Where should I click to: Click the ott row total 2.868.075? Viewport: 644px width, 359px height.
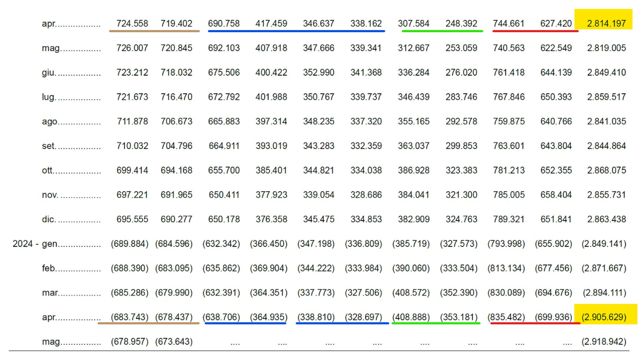[606, 170]
